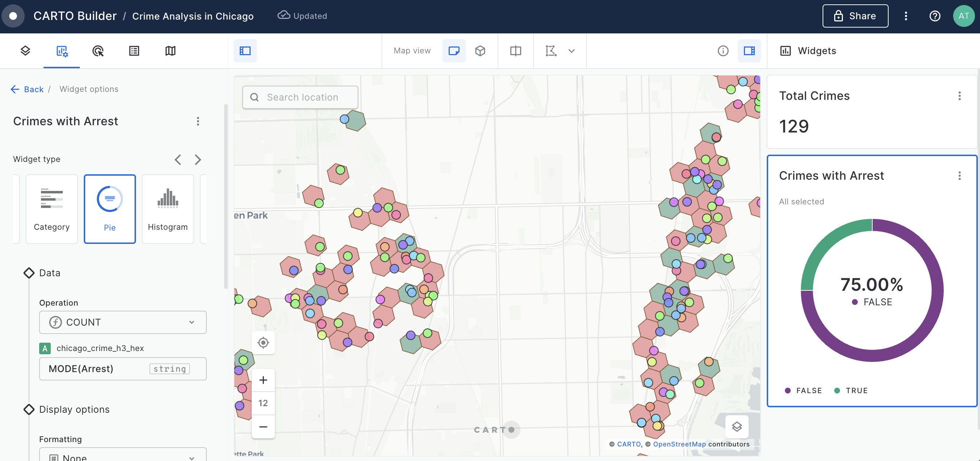This screenshot has width=980, height=461.
Task: Open the CARTO attribution link
Action: (629, 444)
